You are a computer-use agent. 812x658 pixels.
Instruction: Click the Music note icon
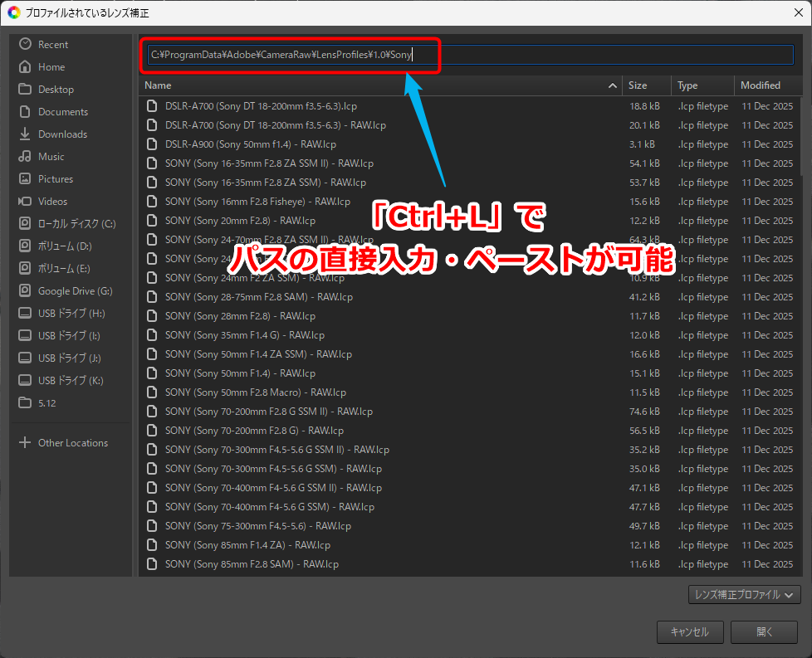point(25,156)
